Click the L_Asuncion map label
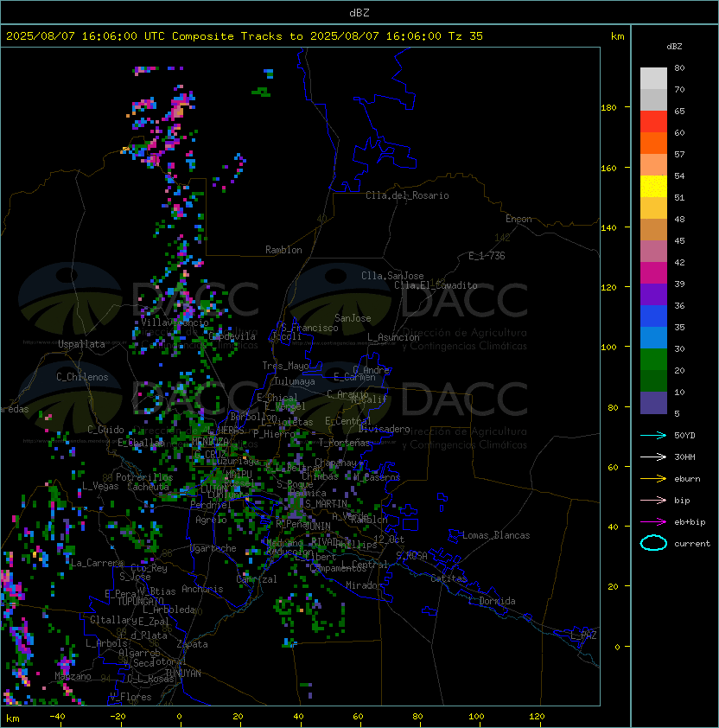Screen dimensions: 719x728 tap(393, 337)
